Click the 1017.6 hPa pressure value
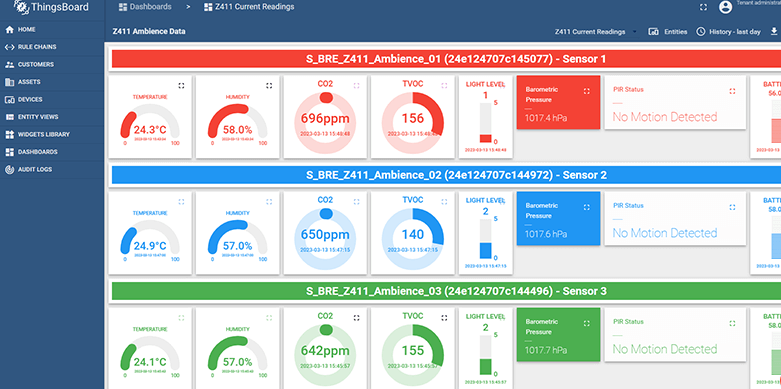The height and width of the screenshot is (389, 781). point(546,235)
